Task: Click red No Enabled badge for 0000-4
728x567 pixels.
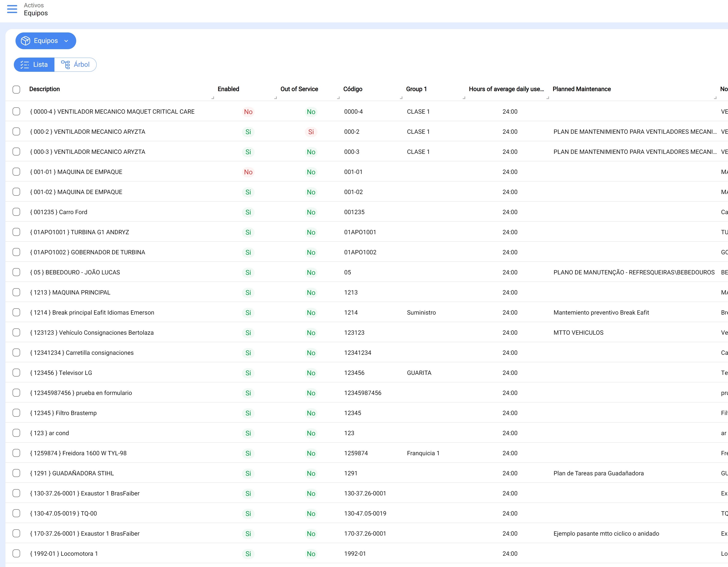Action: click(x=248, y=112)
